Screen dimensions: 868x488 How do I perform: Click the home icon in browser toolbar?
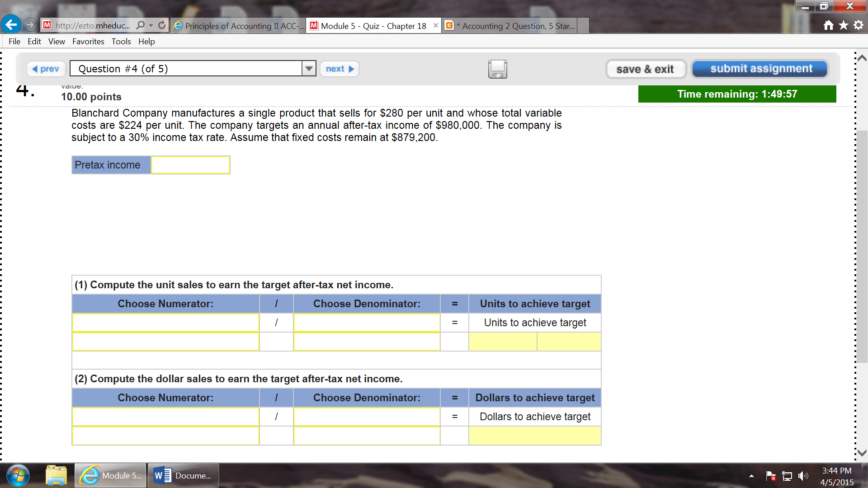coord(830,26)
